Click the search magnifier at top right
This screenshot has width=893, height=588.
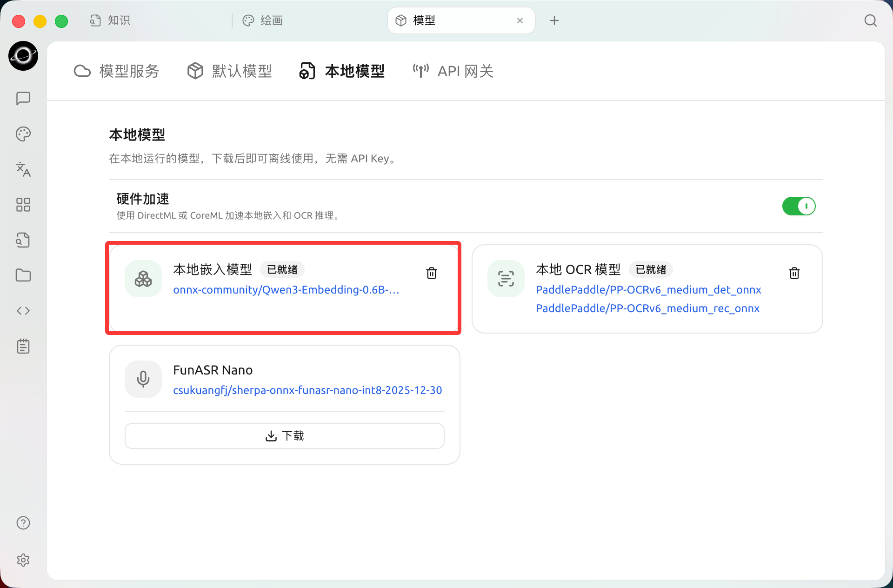click(870, 20)
